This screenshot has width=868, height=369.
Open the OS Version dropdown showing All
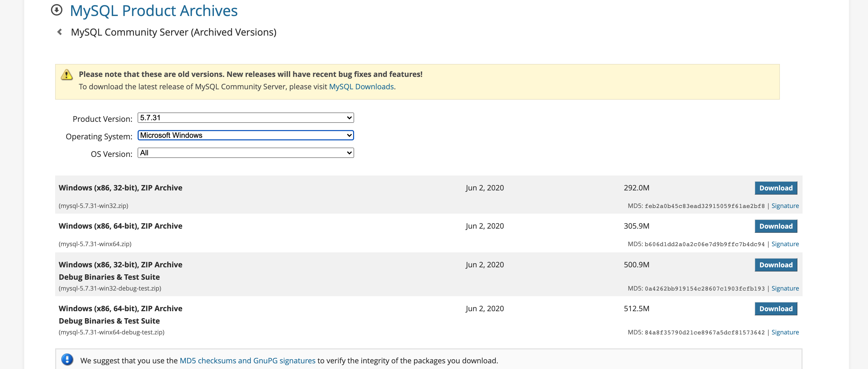coord(246,153)
